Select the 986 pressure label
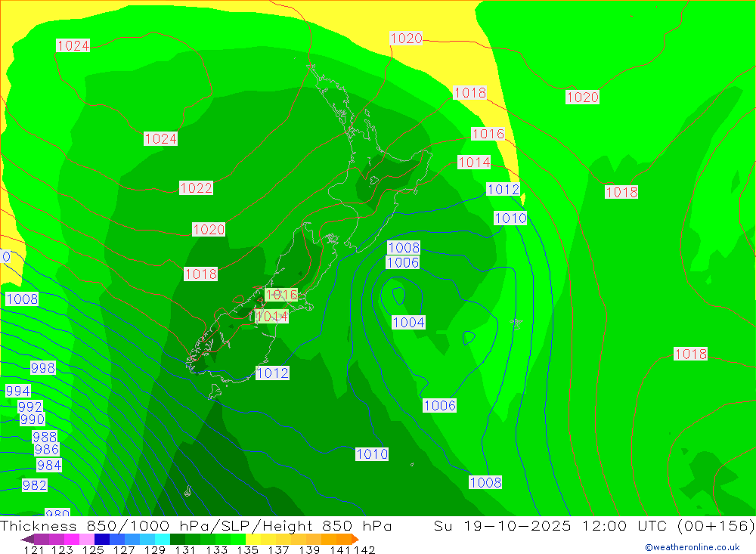 click(47, 450)
